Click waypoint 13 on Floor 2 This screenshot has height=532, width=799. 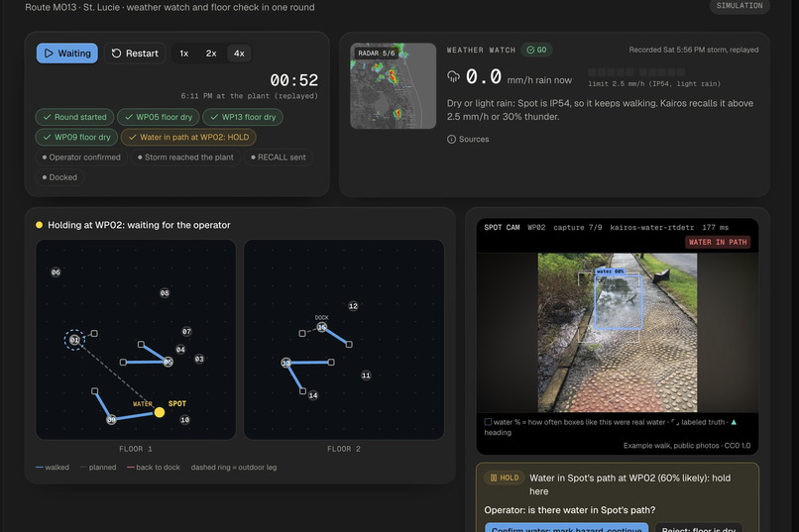click(x=285, y=363)
